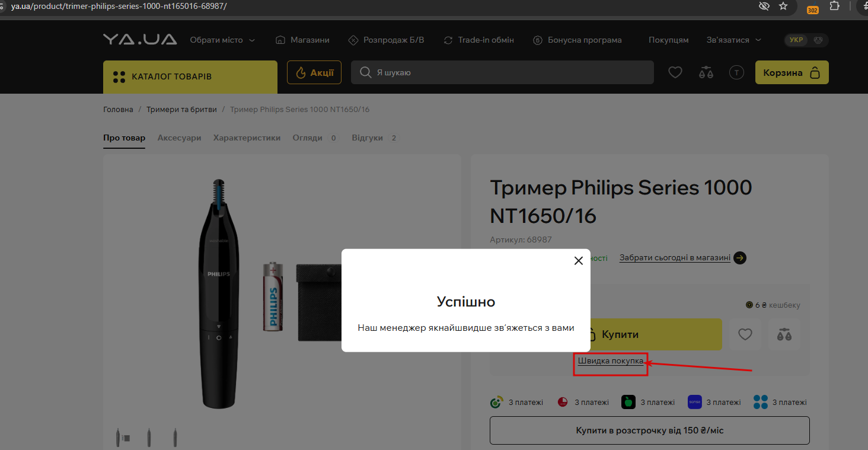868x450 pixels.
Task: Open the 'Trade-in обмін' link
Action: (x=478, y=40)
